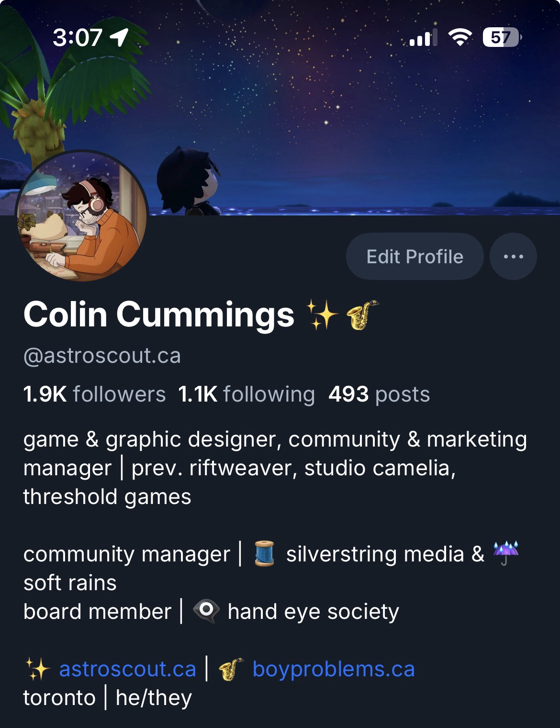The height and width of the screenshot is (728, 560).
Task: Tap the Colin Cummings display name
Action: click(x=158, y=314)
